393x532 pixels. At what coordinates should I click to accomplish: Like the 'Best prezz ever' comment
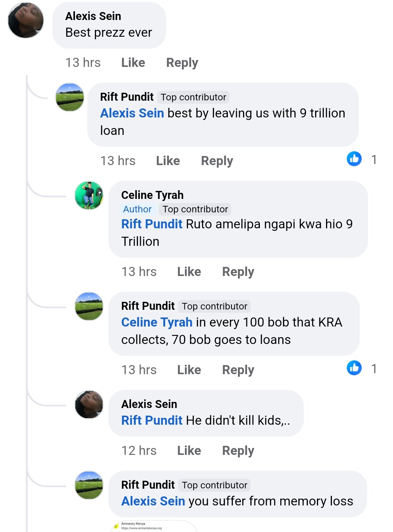point(133,63)
